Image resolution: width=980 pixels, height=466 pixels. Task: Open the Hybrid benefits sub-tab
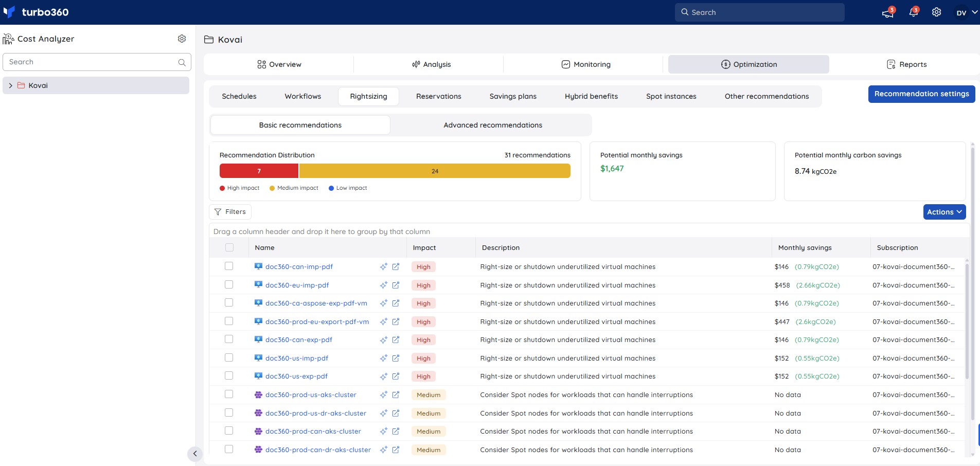pyautogui.click(x=591, y=96)
